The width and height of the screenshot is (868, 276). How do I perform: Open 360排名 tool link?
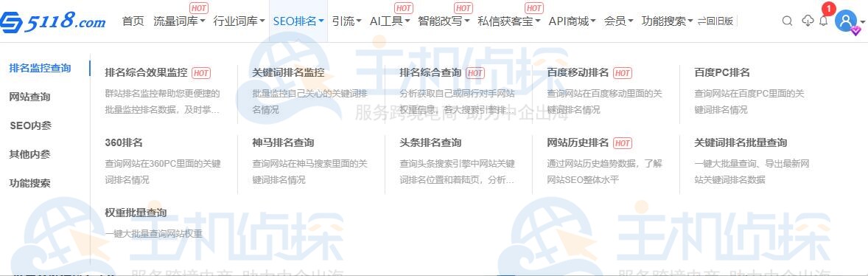click(124, 142)
